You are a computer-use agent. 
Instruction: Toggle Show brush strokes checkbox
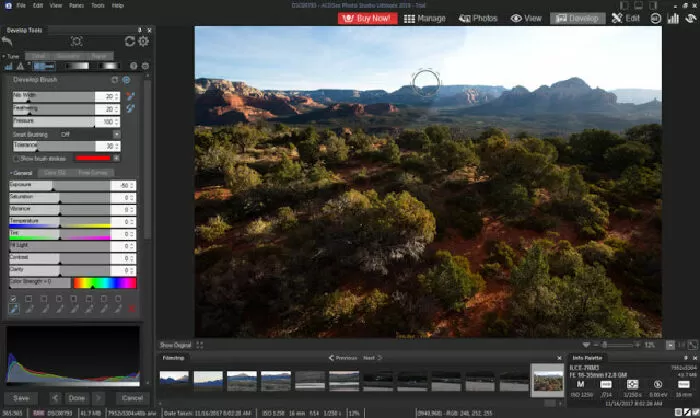coord(16,158)
